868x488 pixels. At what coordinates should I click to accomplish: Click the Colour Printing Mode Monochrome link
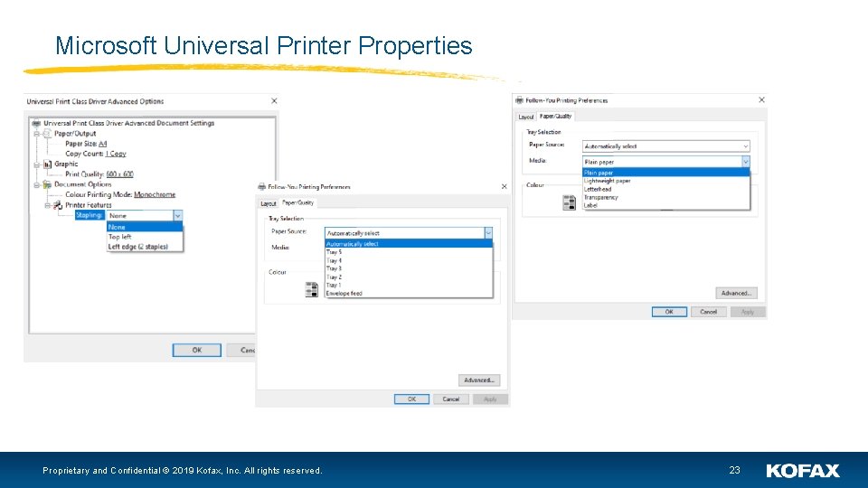tap(155, 195)
